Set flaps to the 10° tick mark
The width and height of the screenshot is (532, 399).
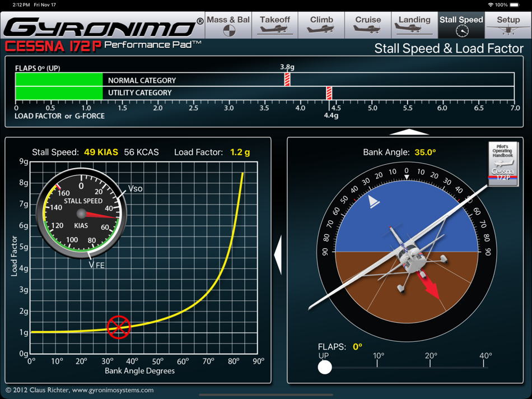pyautogui.click(x=377, y=363)
